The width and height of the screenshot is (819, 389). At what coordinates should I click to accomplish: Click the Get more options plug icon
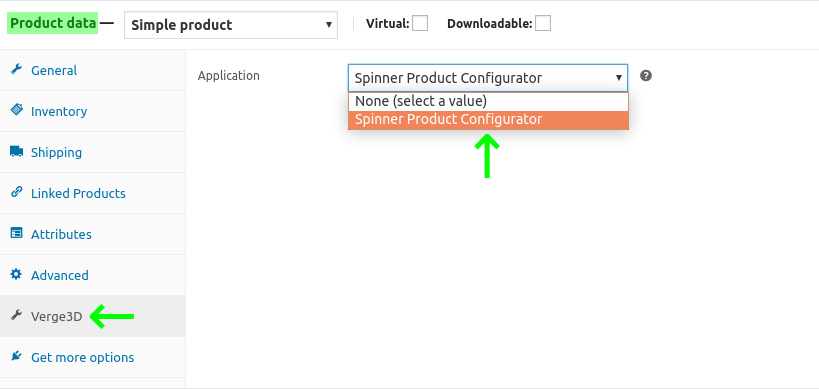pos(16,356)
